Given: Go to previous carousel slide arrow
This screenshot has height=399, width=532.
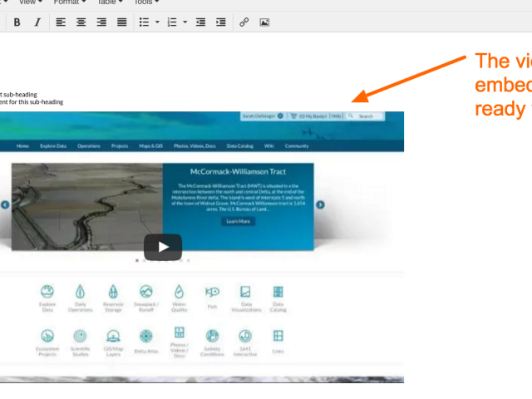Looking at the screenshot, I should click(5, 205).
